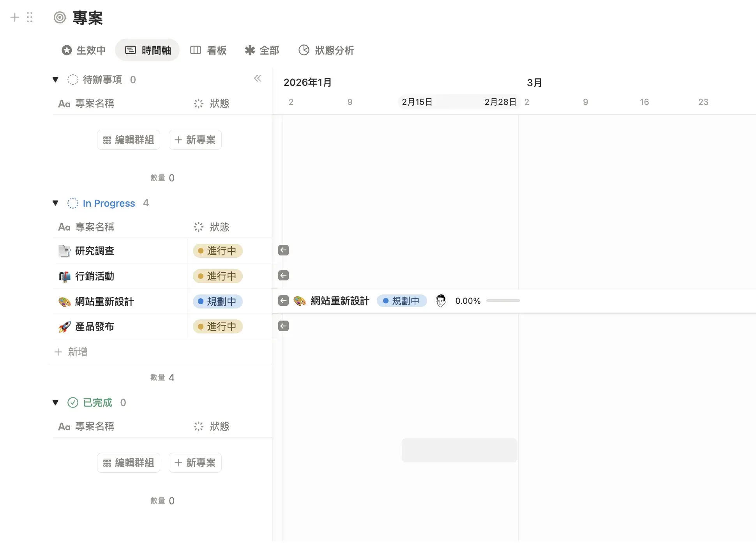Open the 狀態分析 view
The width and height of the screenshot is (756, 546).
tap(326, 50)
